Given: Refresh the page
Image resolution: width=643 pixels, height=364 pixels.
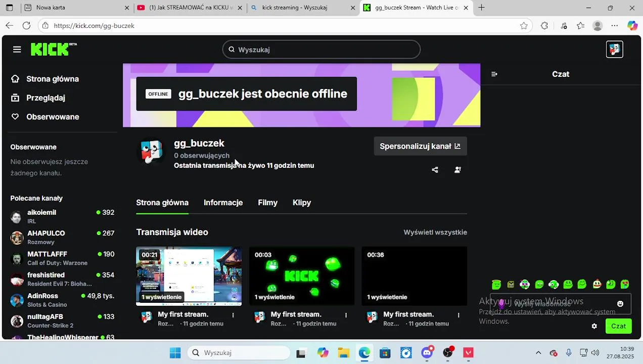Looking at the screenshot, I should (x=27, y=26).
